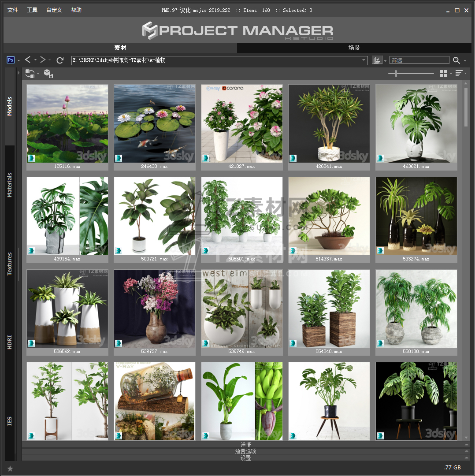
Task: Switch to the 场景 tab
Action: (x=354, y=48)
